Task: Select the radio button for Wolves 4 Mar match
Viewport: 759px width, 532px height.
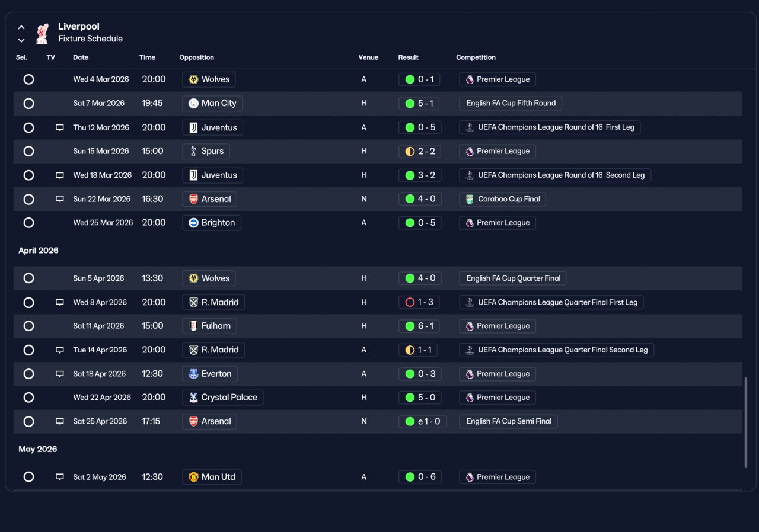Action: point(28,79)
